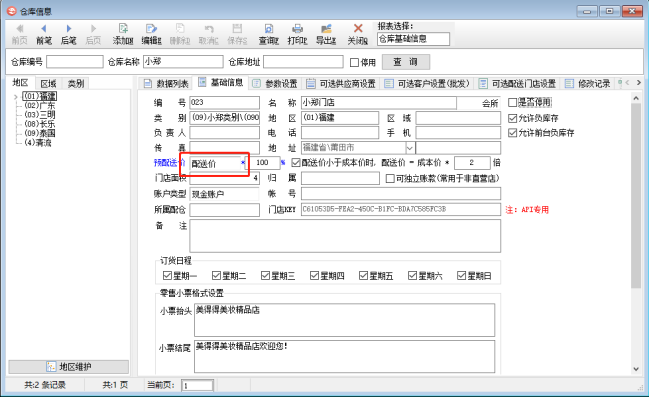Click the 当前页 page number field
The image size is (650, 398).
pos(197,386)
